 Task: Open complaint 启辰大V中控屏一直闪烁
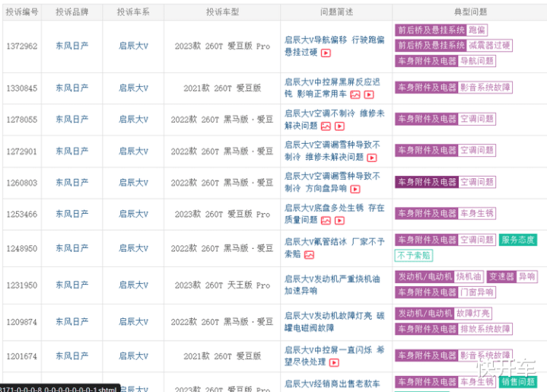tap(334, 355)
